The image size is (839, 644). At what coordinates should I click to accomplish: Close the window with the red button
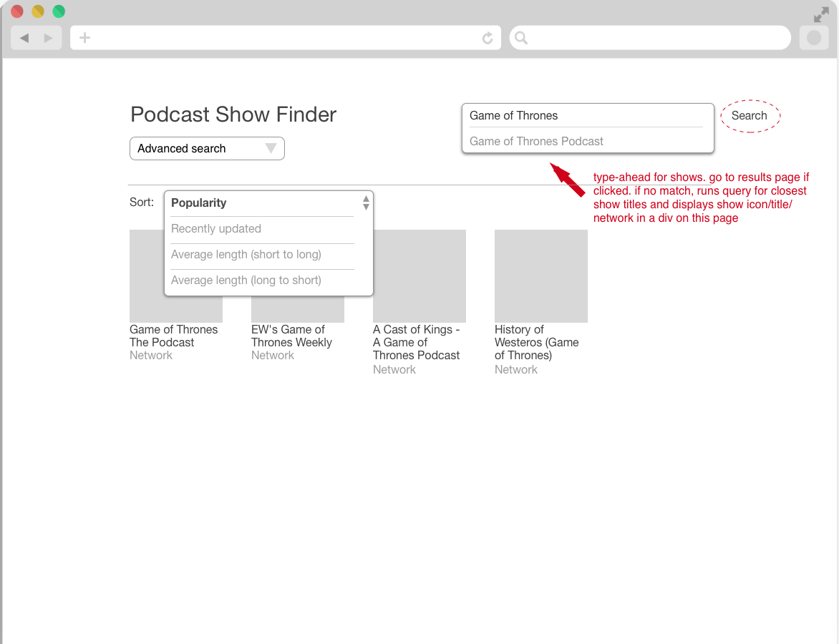pos(17,11)
